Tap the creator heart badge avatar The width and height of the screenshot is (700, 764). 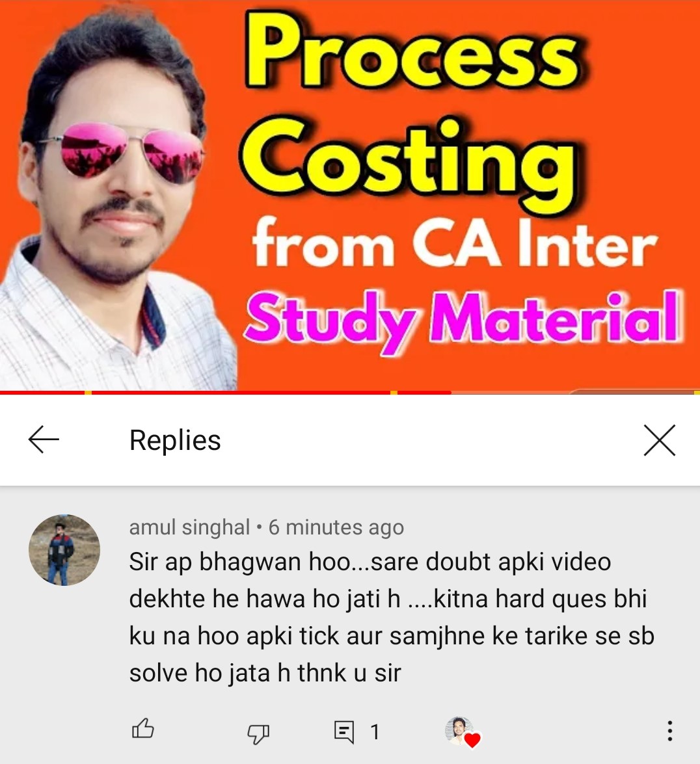462,732
